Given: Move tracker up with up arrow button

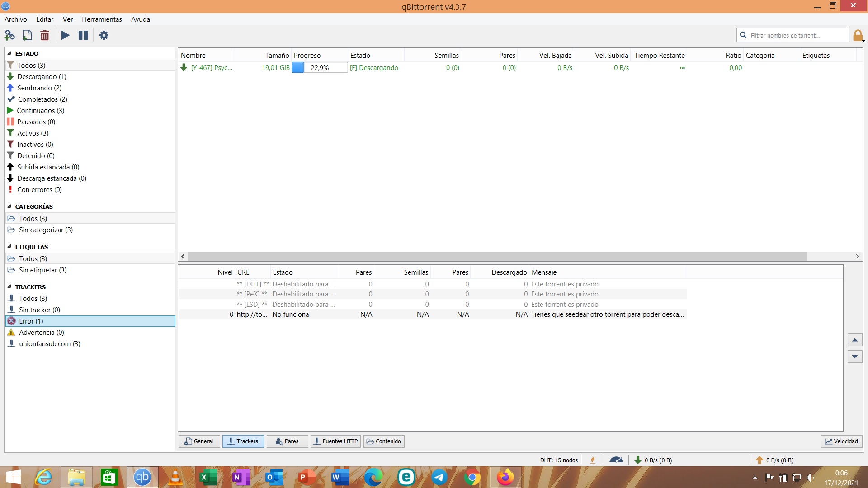Looking at the screenshot, I should tap(854, 340).
